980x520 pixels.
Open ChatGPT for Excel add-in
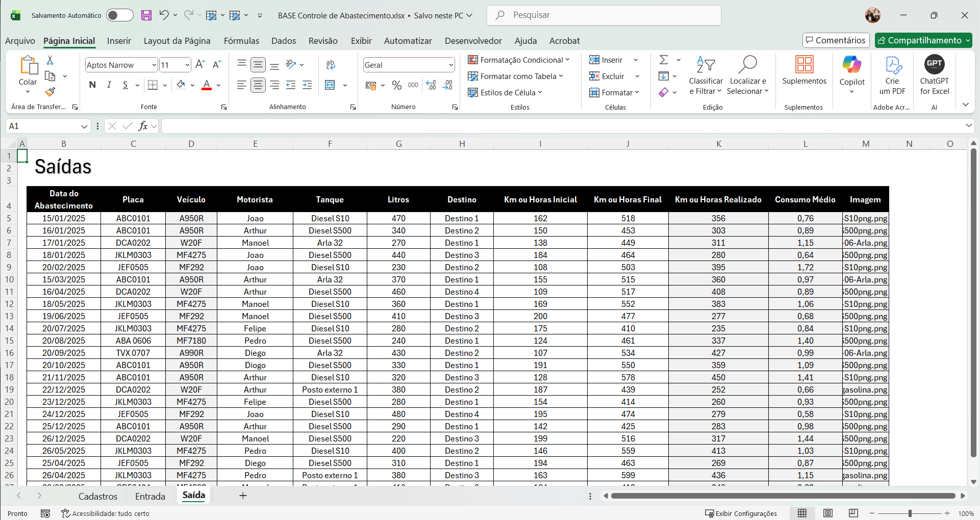point(934,75)
